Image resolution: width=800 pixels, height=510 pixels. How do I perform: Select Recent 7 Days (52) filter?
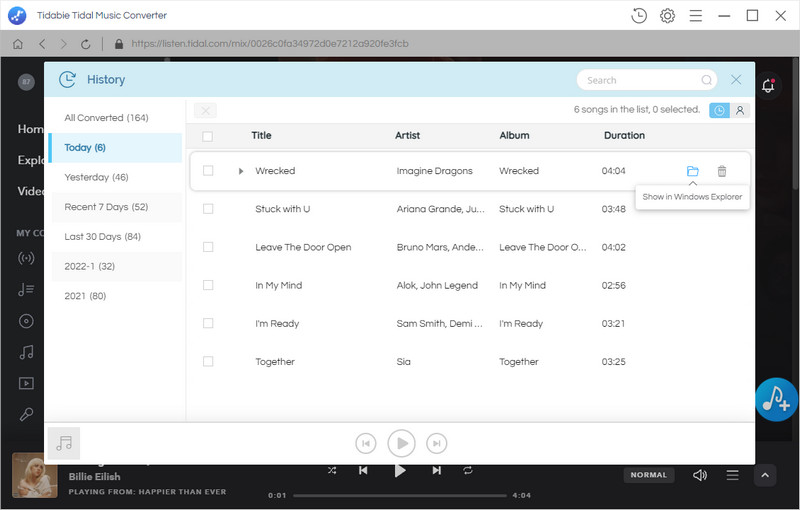click(116, 207)
